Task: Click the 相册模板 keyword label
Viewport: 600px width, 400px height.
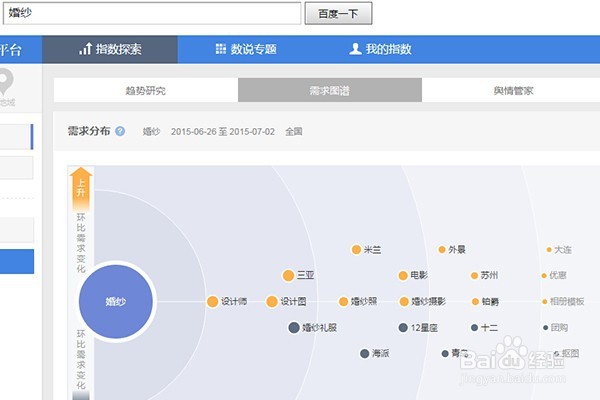Action: point(567,302)
